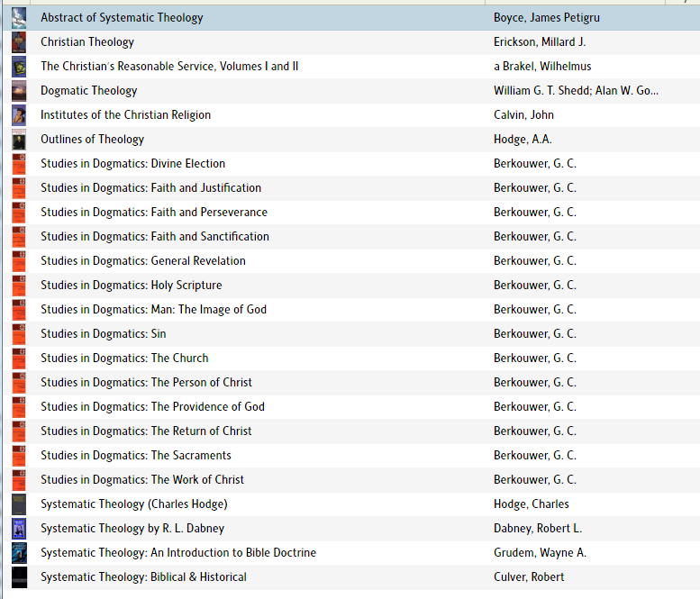Select Studies in Dogmatics: The Church title
The image size is (700, 599).
(124, 358)
